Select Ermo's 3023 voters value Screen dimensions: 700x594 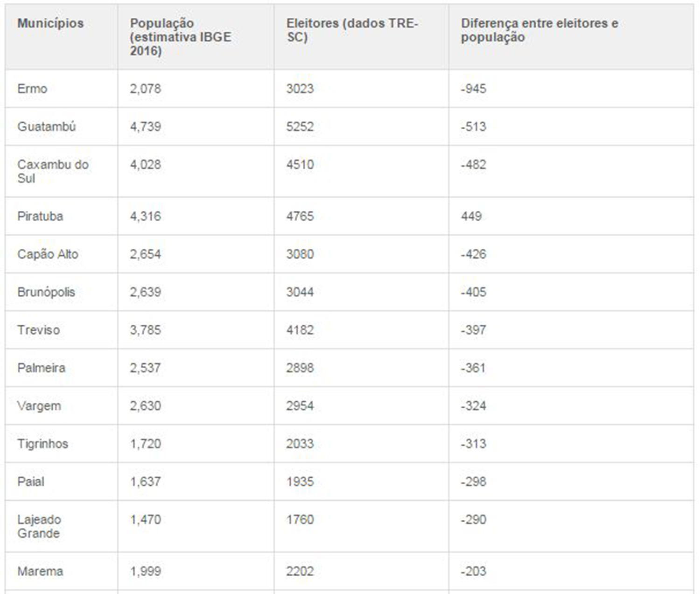point(300,89)
